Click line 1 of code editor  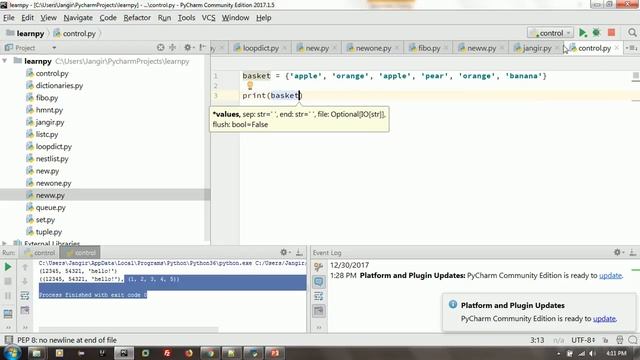pos(394,76)
